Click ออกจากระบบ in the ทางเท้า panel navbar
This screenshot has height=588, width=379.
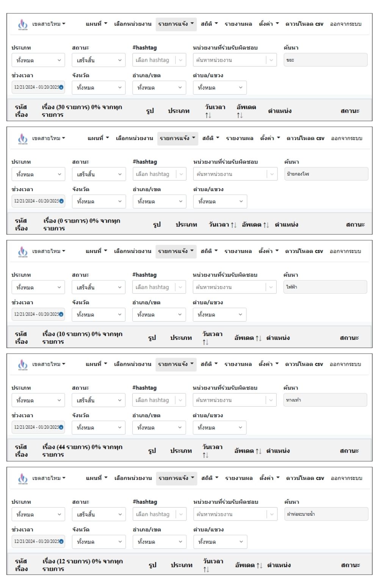(x=345, y=364)
